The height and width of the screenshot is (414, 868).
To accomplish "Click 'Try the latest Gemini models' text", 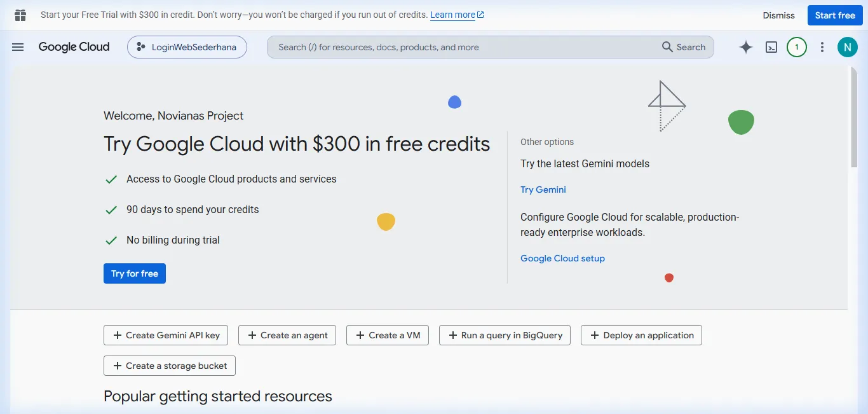I will pos(585,163).
